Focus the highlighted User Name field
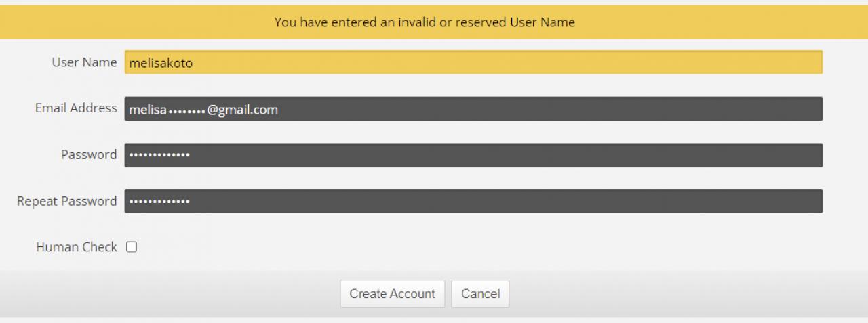The height and width of the screenshot is (323, 868). (473, 62)
